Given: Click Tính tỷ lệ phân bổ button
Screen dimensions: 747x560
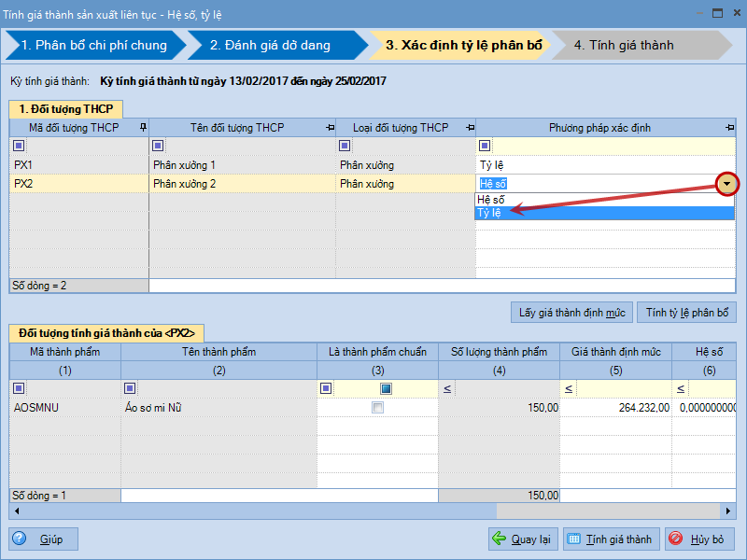Looking at the screenshot, I should point(686,312).
